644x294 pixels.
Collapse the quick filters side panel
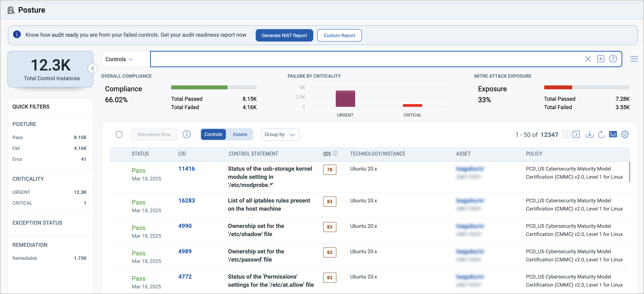(x=92, y=68)
